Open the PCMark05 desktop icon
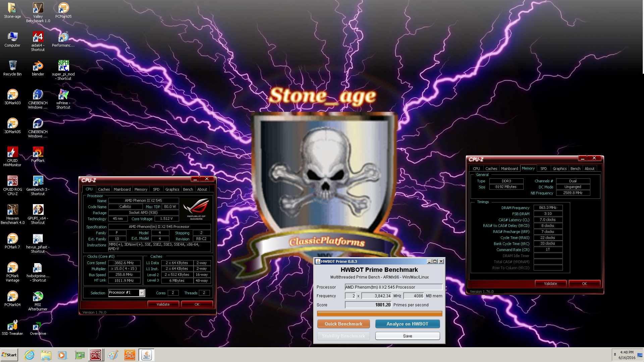Viewport: 644px width, 362px height. pos(63,10)
